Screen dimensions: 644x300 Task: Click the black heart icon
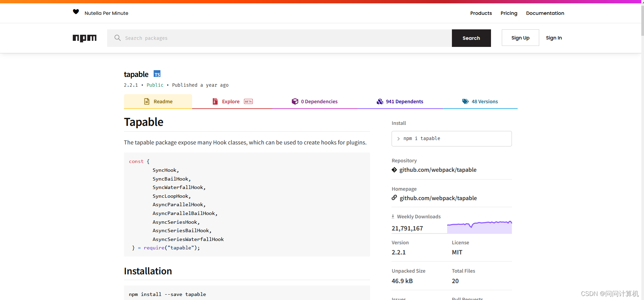point(76,12)
